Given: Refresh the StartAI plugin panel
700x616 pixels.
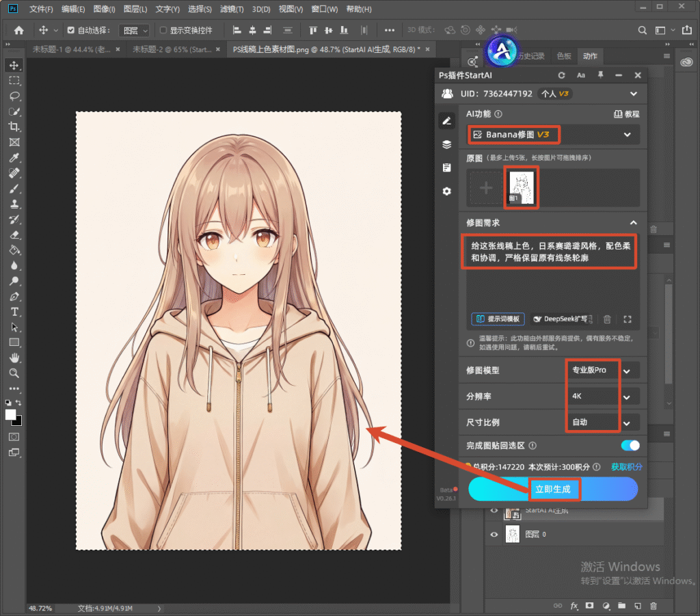Looking at the screenshot, I should coord(562,75).
